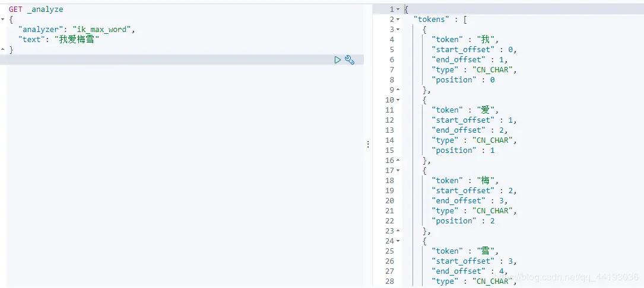The image size is (644, 288).
Task: Click the "text" key in request
Action: coord(31,40)
